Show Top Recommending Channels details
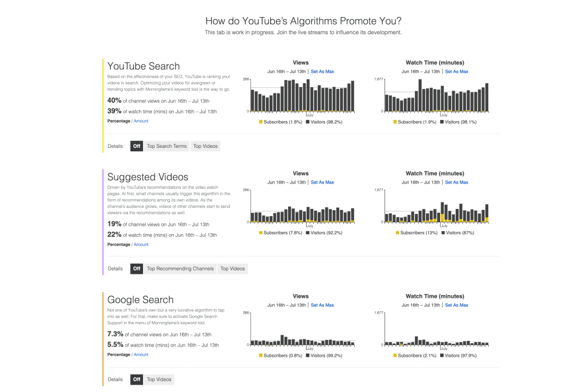This screenshot has height=392, width=574. click(x=180, y=268)
